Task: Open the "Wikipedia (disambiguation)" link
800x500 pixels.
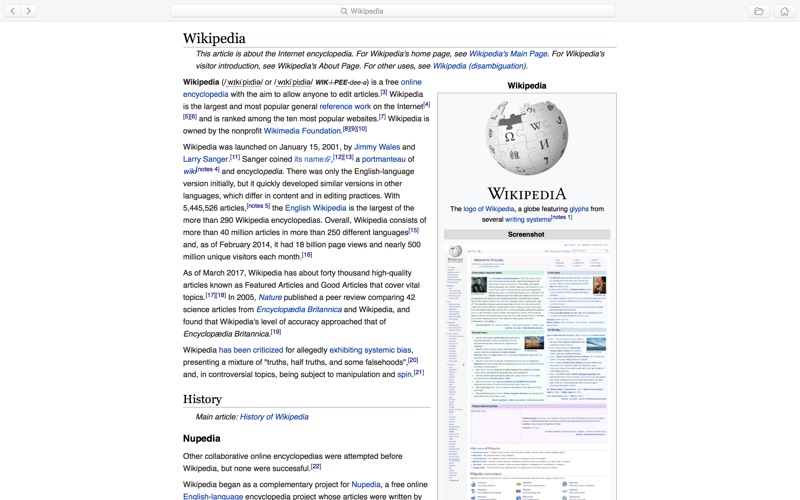Action: (x=479, y=66)
